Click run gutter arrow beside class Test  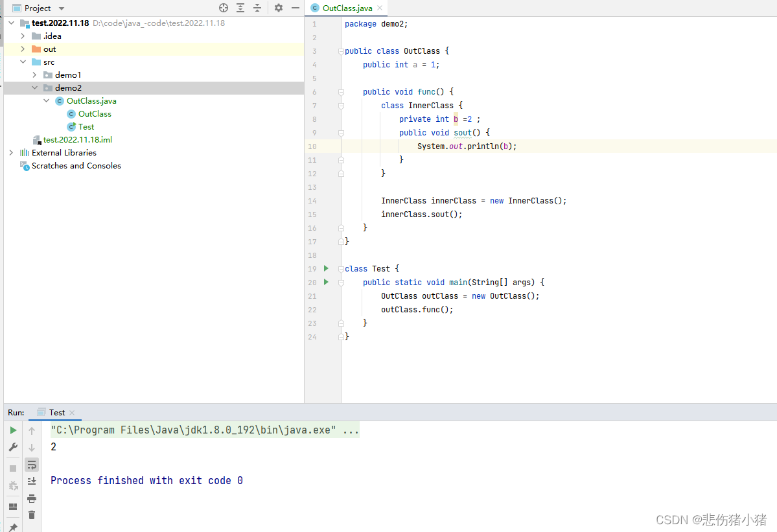click(326, 268)
